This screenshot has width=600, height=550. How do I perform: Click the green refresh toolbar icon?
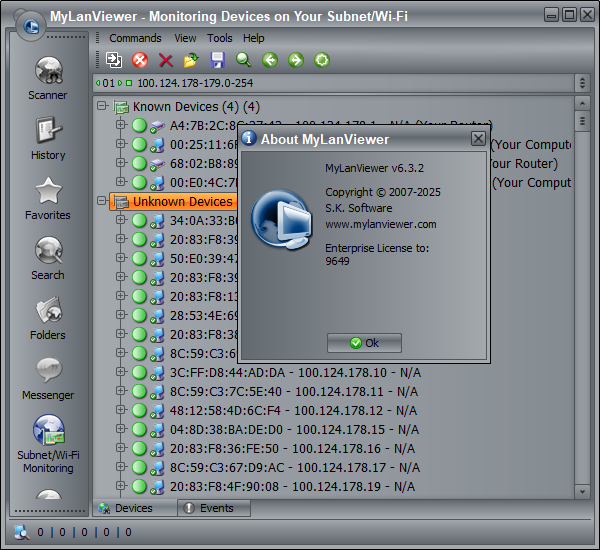pyautogui.click(x=322, y=60)
